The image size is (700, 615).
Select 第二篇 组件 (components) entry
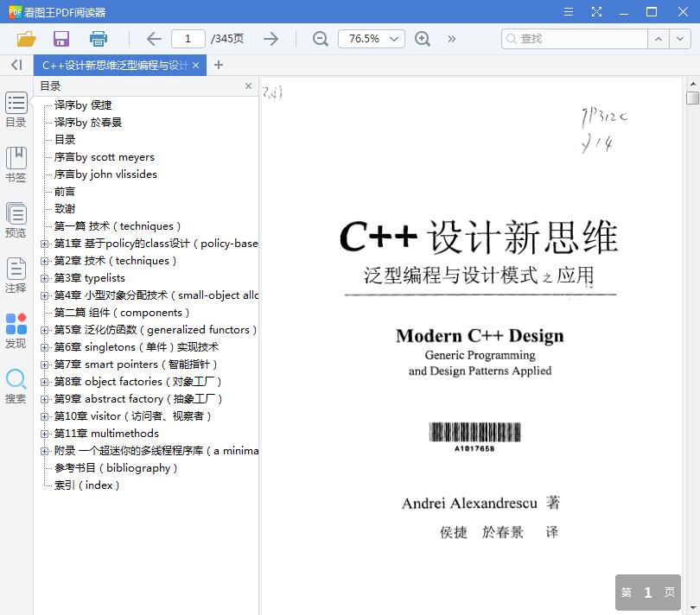click(x=122, y=313)
